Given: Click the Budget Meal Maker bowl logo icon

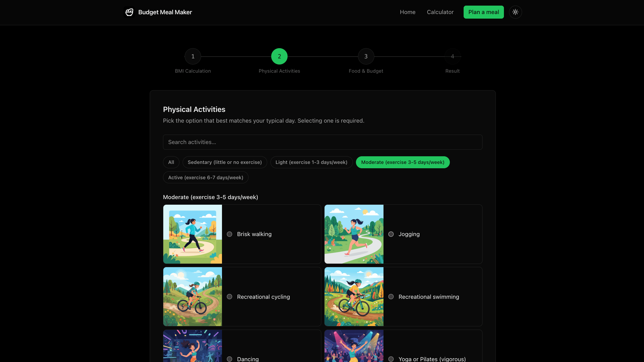Looking at the screenshot, I should pos(129,12).
